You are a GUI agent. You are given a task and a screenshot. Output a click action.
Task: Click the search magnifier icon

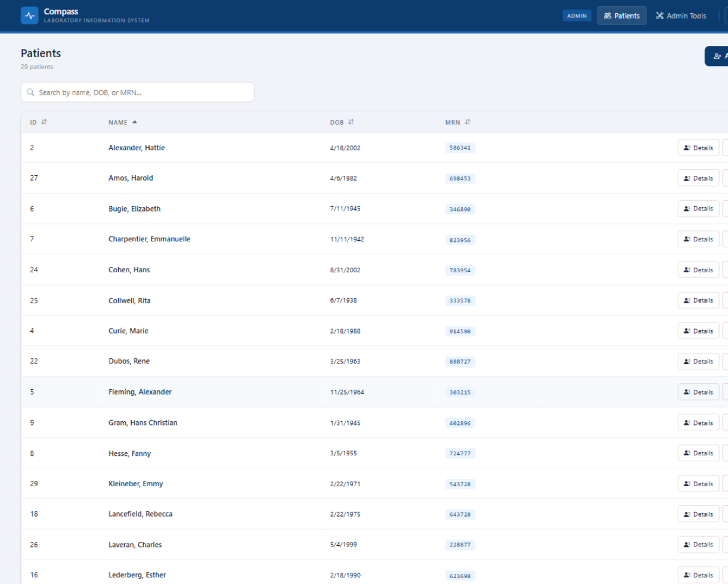(x=30, y=92)
